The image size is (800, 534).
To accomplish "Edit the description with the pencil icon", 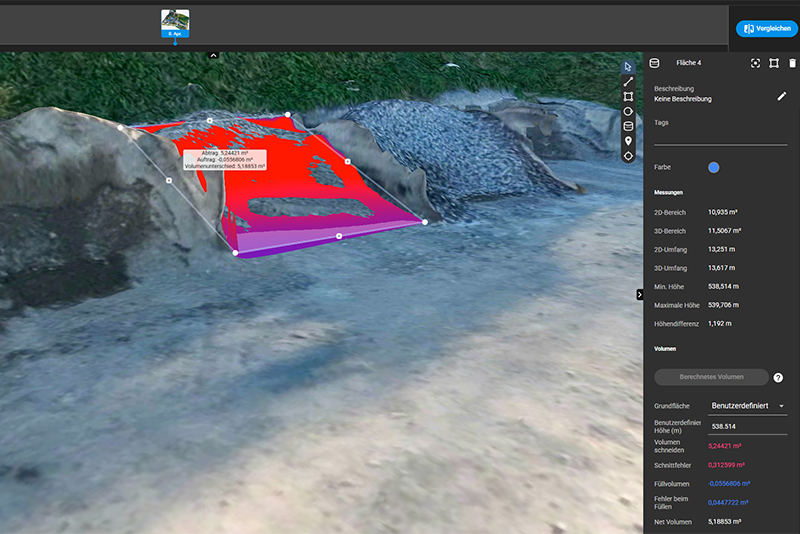I will pos(782,96).
